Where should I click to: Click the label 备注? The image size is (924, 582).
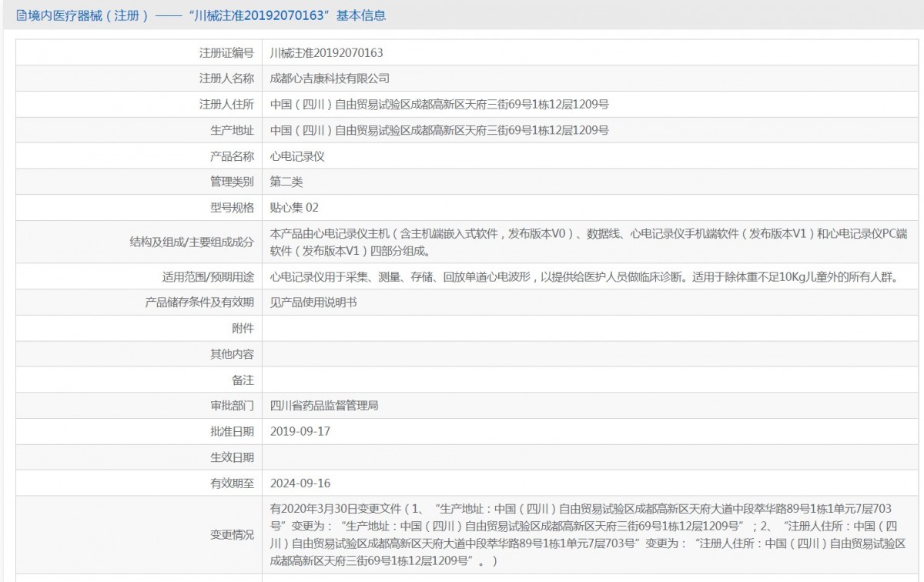(243, 380)
